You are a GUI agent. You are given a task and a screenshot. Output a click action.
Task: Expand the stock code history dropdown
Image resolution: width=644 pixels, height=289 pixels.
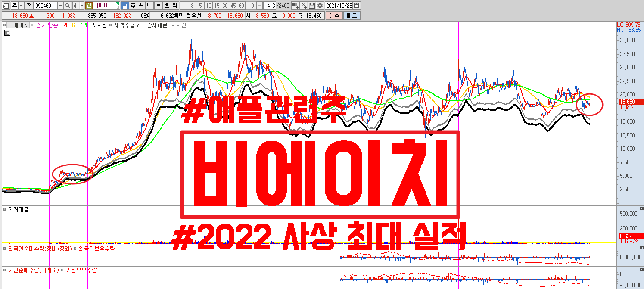tap(60, 6)
